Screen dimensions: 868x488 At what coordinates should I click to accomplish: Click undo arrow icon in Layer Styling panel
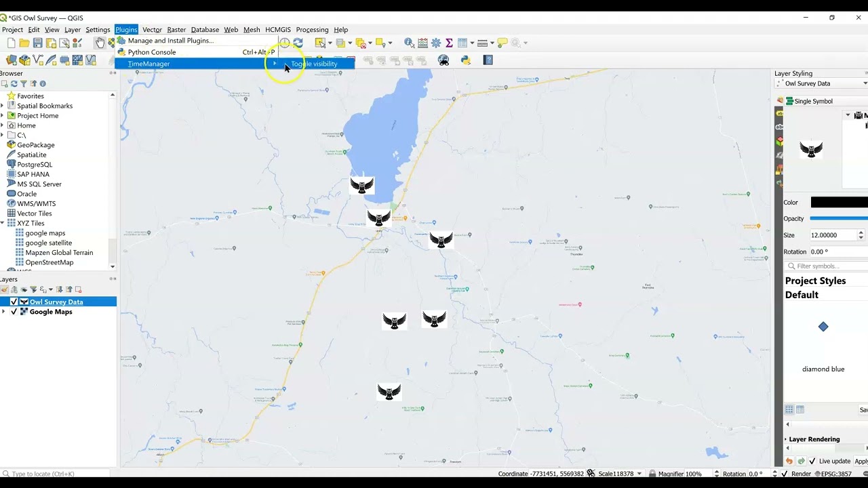pyautogui.click(x=789, y=461)
